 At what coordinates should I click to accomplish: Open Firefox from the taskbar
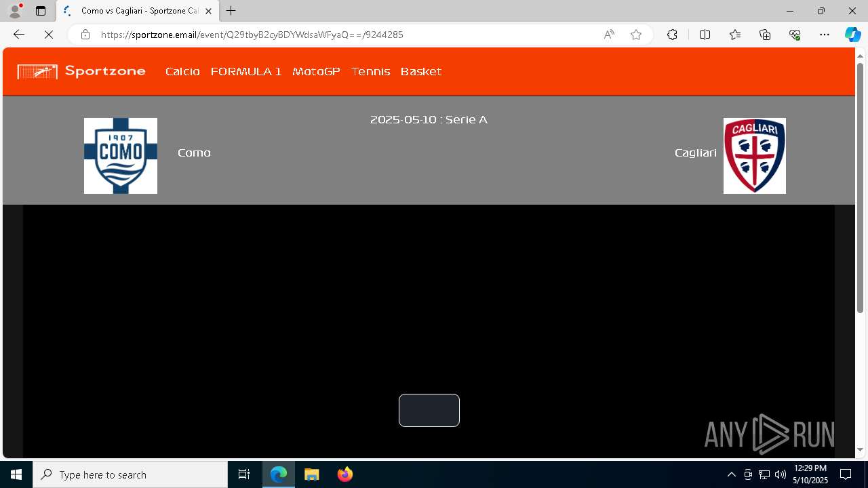click(x=345, y=474)
